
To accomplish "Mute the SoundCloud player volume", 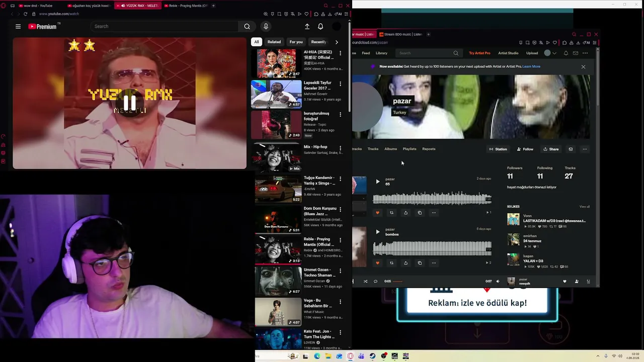I will (498, 282).
